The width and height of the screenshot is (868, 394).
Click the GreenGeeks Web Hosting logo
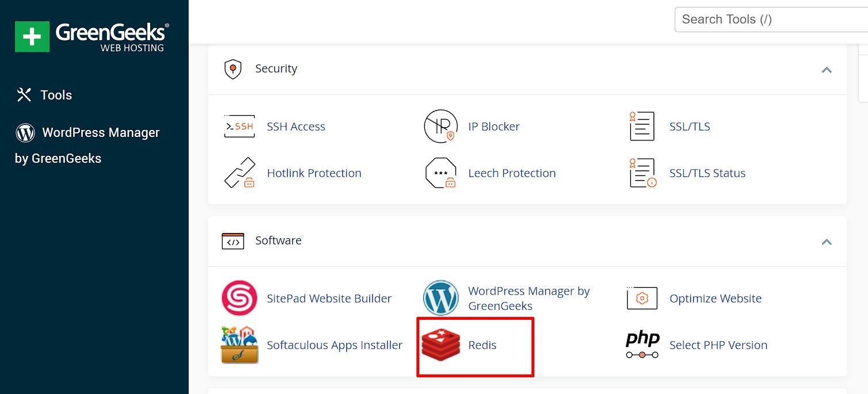(x=92, y=36)
